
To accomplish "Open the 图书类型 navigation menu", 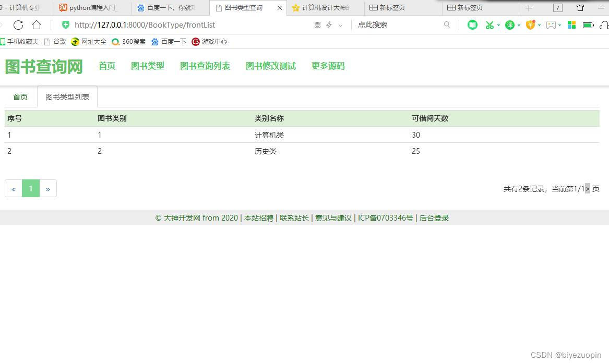I will (x=148, y=66).
